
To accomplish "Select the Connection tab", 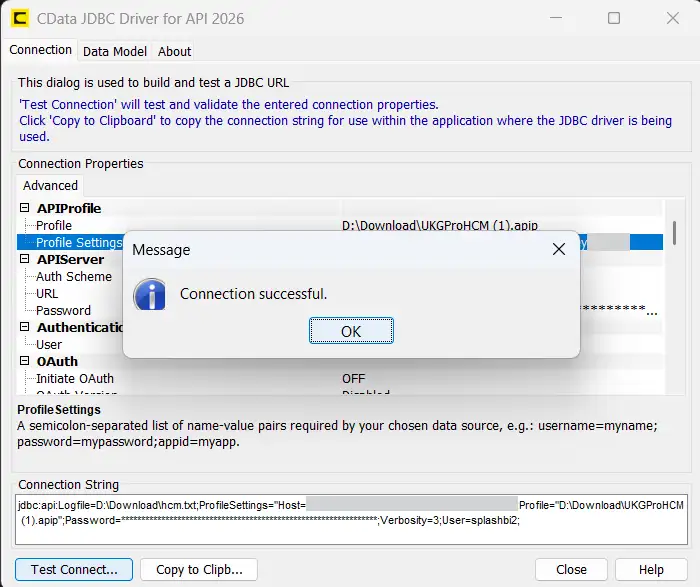I will pos(40,50).
